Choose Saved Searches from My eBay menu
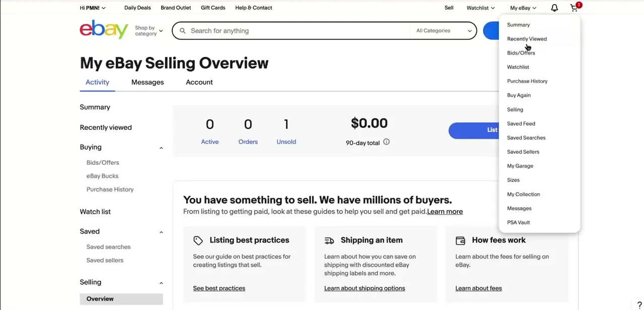 (526, 137)
